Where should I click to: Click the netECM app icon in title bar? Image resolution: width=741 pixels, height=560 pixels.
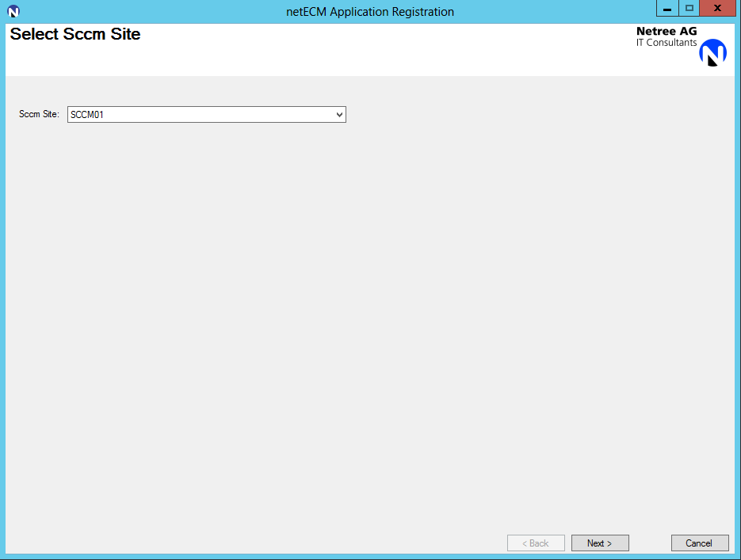(13, 11)
